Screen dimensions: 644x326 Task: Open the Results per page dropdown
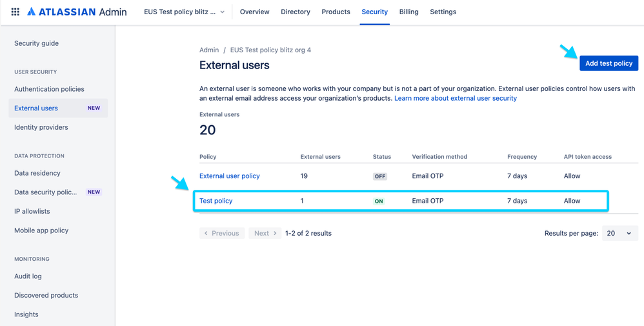619,233
